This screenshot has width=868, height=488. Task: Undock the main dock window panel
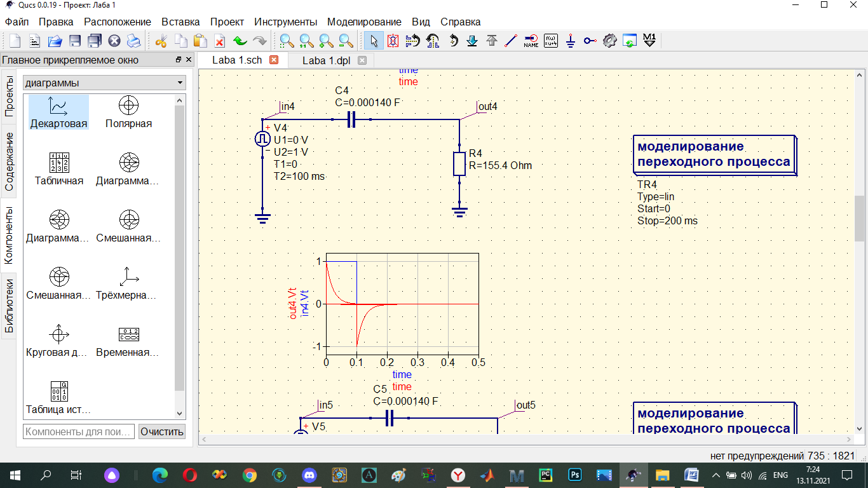click(x=179, y=60)
